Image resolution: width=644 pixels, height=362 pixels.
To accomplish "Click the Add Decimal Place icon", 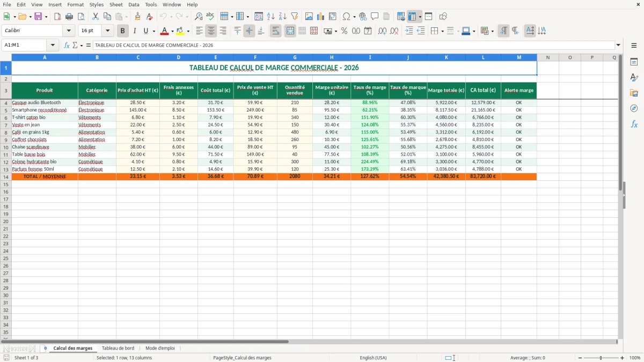I will point(383,31).
